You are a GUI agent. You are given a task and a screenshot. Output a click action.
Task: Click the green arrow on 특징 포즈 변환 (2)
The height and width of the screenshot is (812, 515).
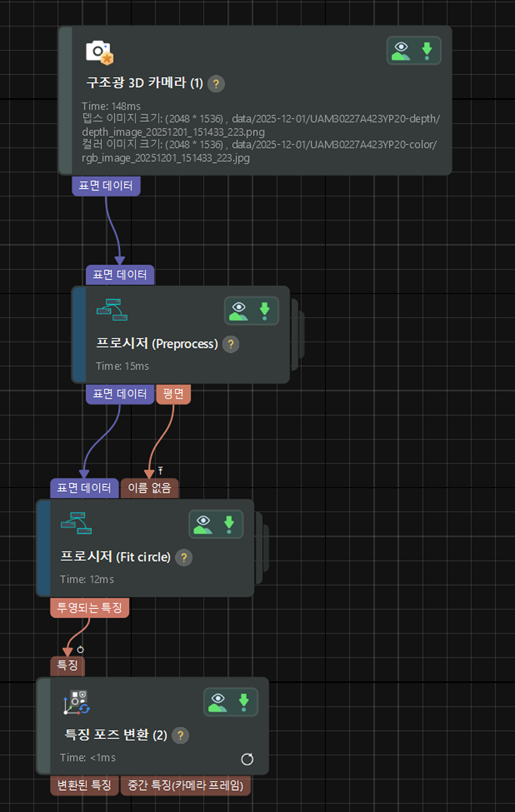coord(244,702)
